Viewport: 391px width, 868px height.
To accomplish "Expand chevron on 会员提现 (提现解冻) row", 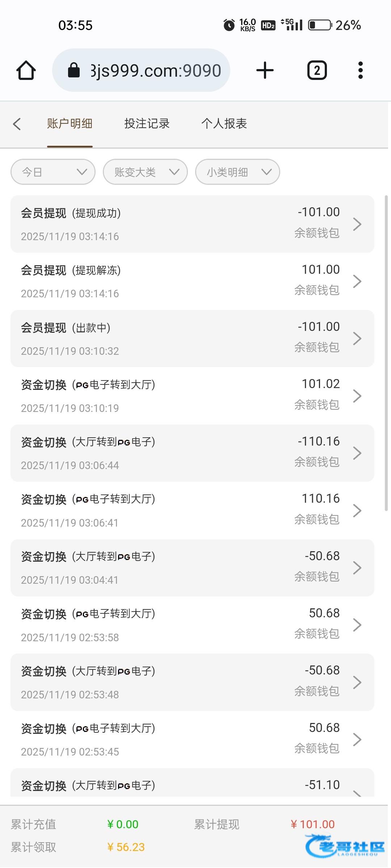I will pos(357,281).
